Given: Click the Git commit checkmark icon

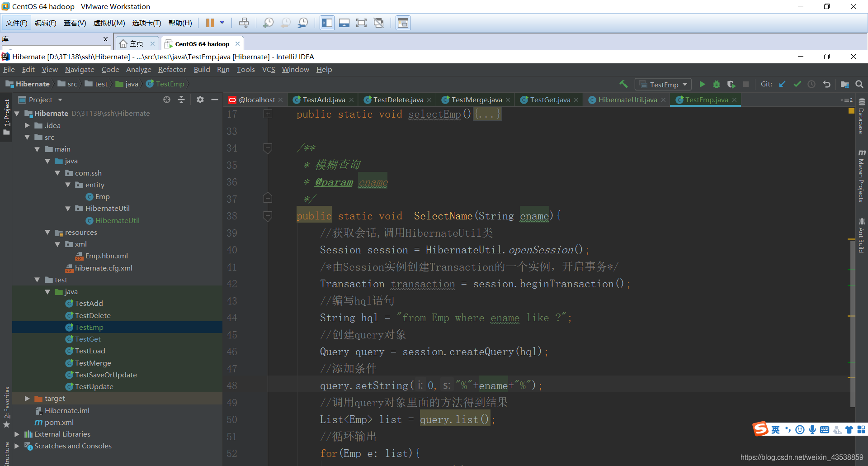Looking at the screenshot, I should pyautogui.click(x=797, y=84).
